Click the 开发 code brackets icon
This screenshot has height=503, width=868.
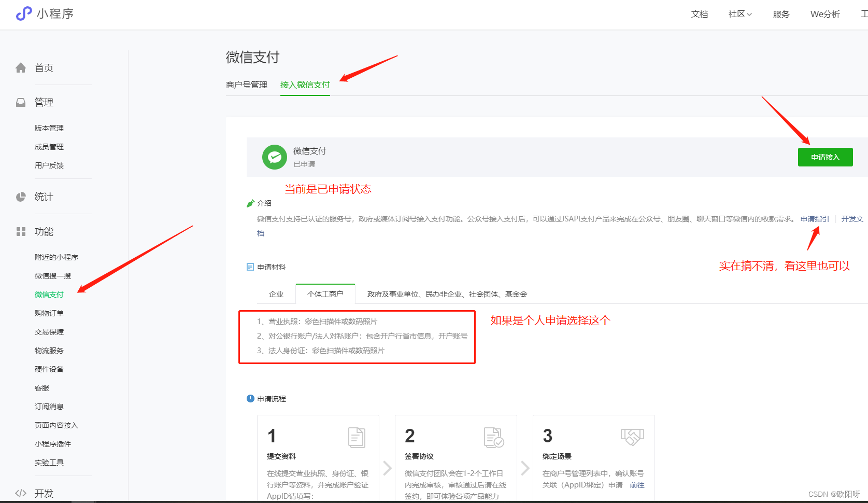[x=21, y=493]
